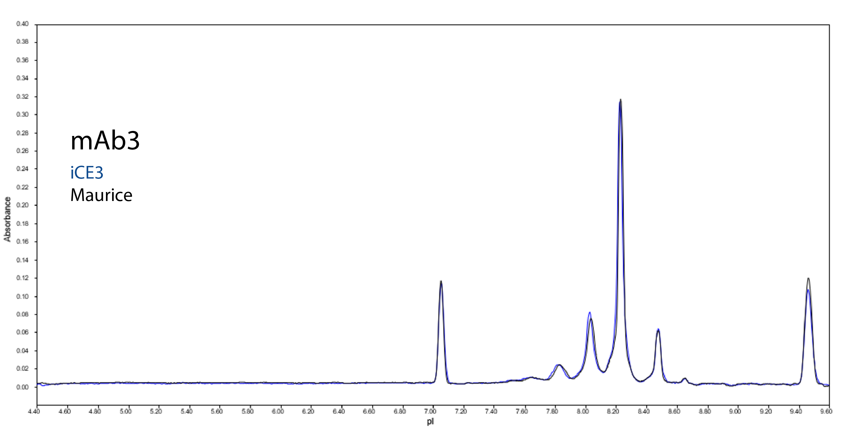The width and height of the screenshot is (868, 430).
Task: Click the 4.40 x-axis tick label
Action: [34, 411]
